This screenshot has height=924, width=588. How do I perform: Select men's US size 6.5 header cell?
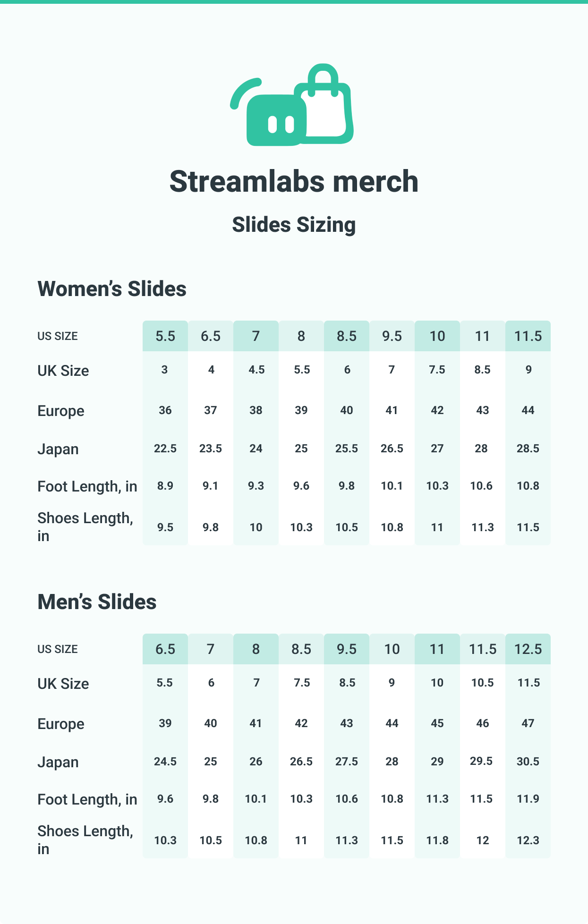point(165,649)
